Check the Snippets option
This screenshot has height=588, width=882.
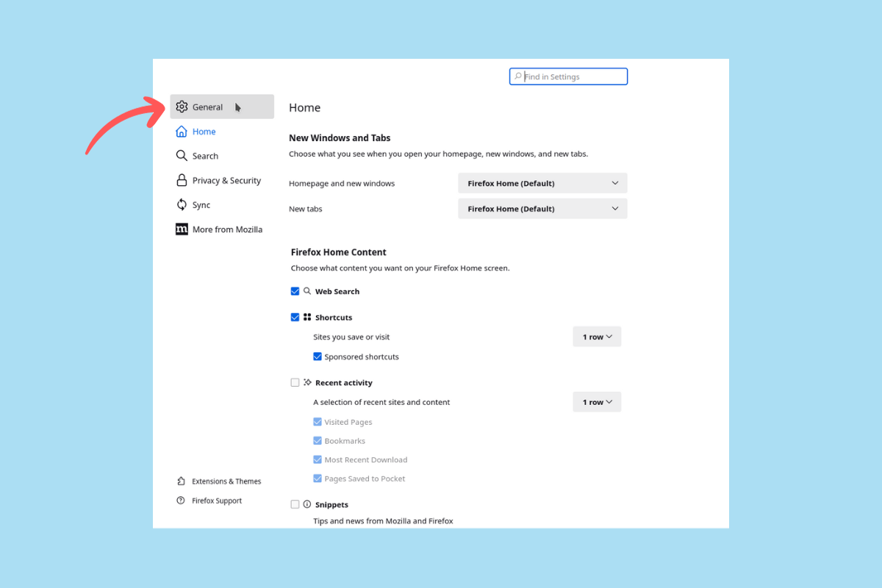295,504
